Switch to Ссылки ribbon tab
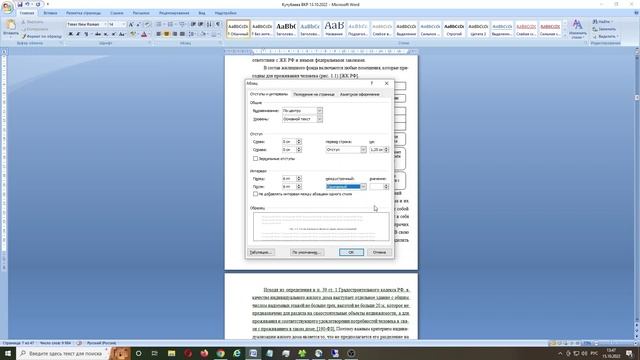640x360 pixels. (x=117, y=13)
